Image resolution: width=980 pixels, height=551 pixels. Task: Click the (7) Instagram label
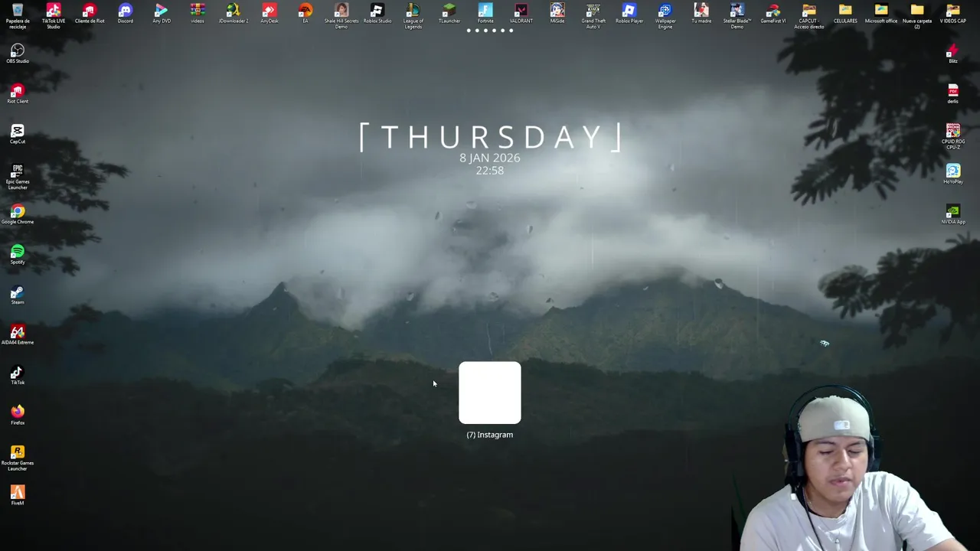point(490,435)
